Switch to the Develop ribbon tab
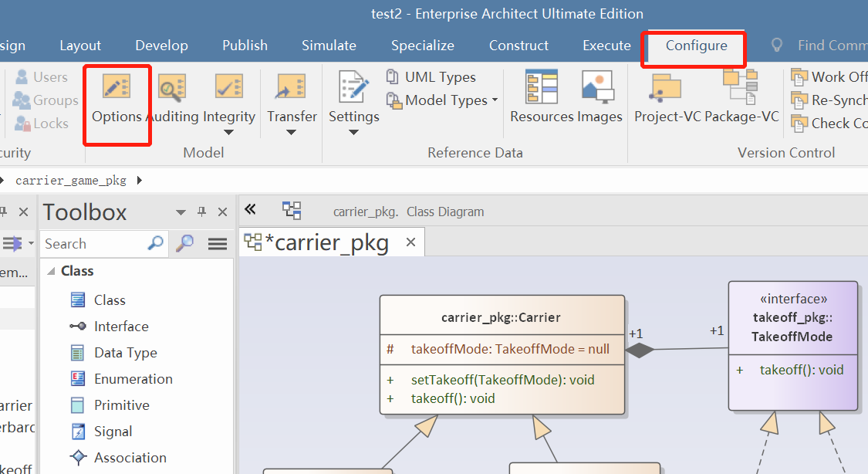The height and width of the screenshot is (474, 868). [x=162, y=46]
